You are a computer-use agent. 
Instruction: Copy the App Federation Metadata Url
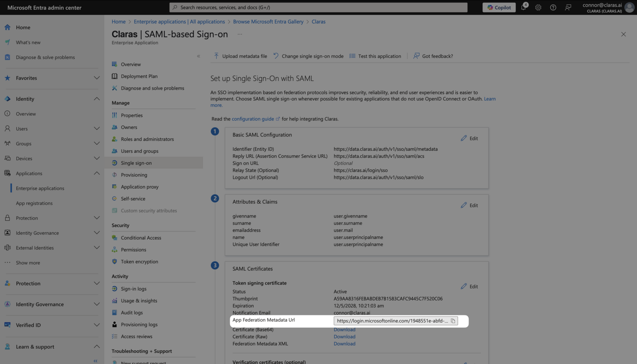453,321
